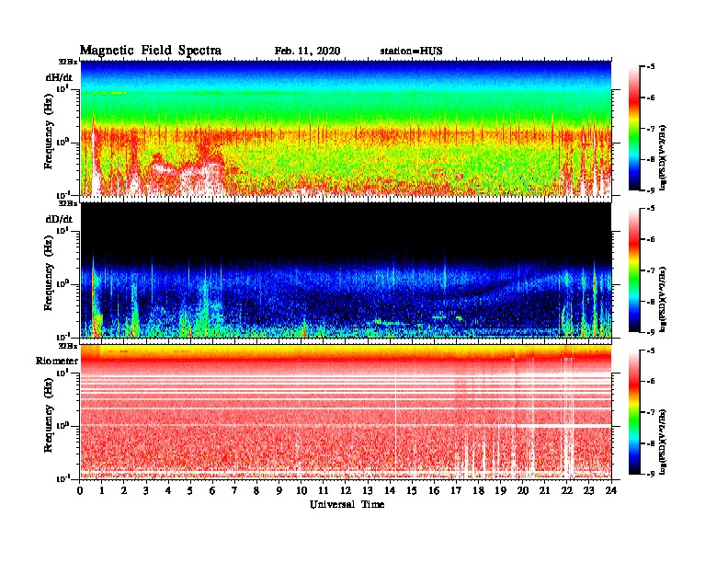728x563 pixels.
Task: Click hour tick "14" on Universal Time axis
Action: pyautogui.click(x=390, y=491)
